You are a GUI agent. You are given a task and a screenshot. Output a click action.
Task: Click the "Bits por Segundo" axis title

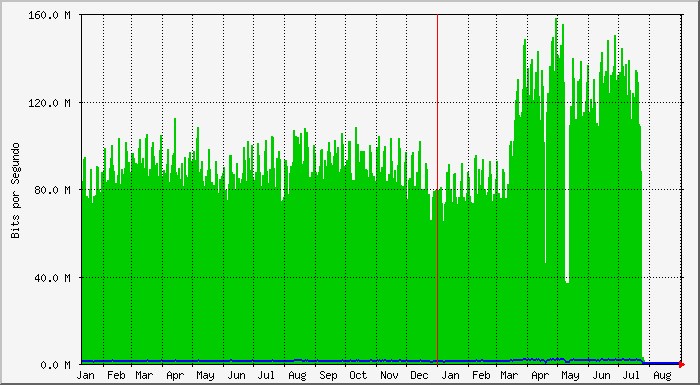point(16,190)
